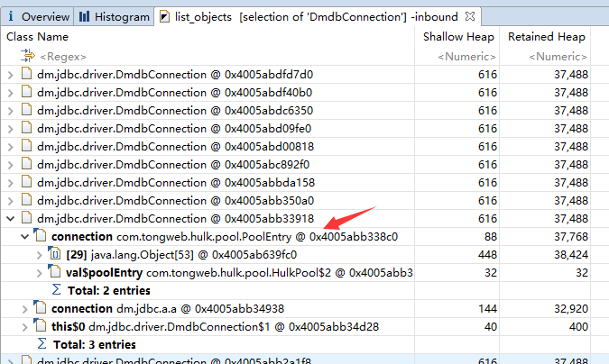Expand the [29] java.lang.Object[53] node

coord(39,255)
